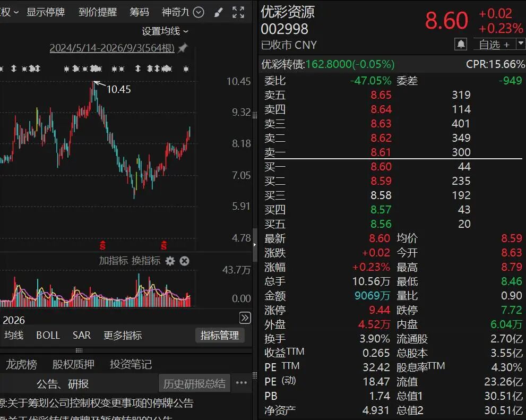526x420 pixels.
Task: Open the three-dot more options menu
Action: click(242, 383)
